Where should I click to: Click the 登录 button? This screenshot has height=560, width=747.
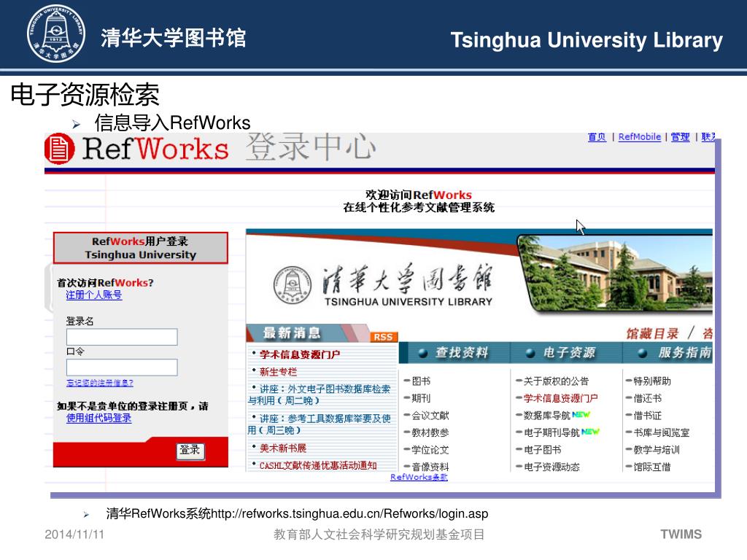190,451
